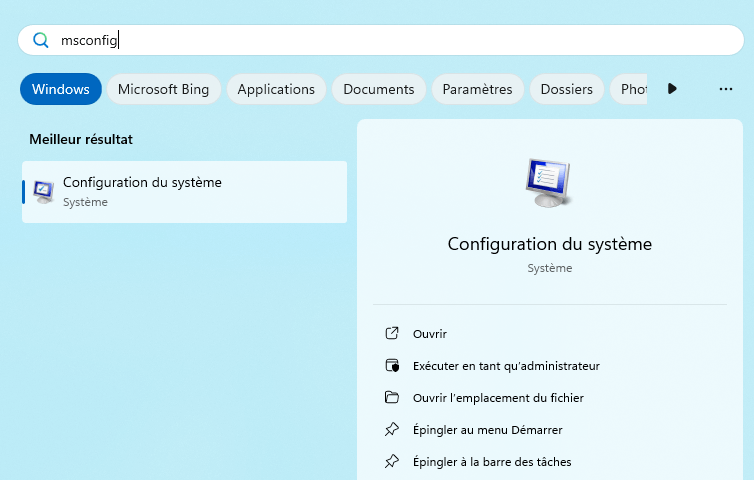Click the Configuration du système title in preview pane

coord(550,244)
